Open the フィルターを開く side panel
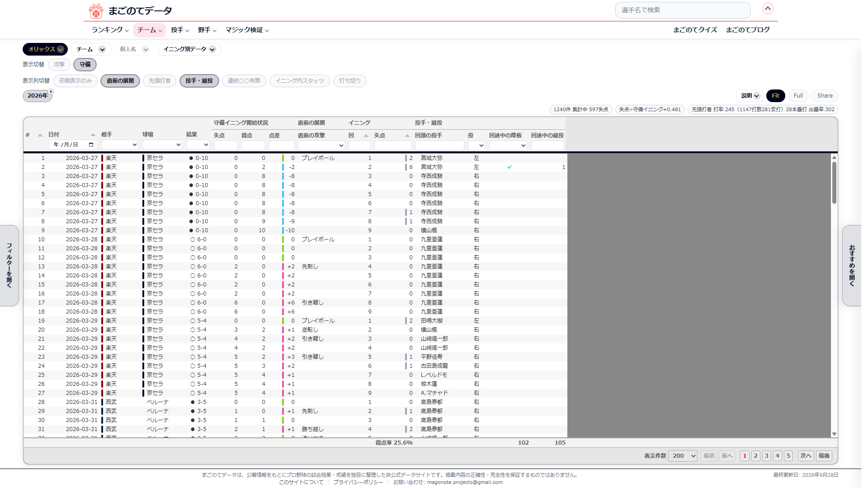This screenshot has width=868, height=488. pyautogui.click(x=9, y=265)
